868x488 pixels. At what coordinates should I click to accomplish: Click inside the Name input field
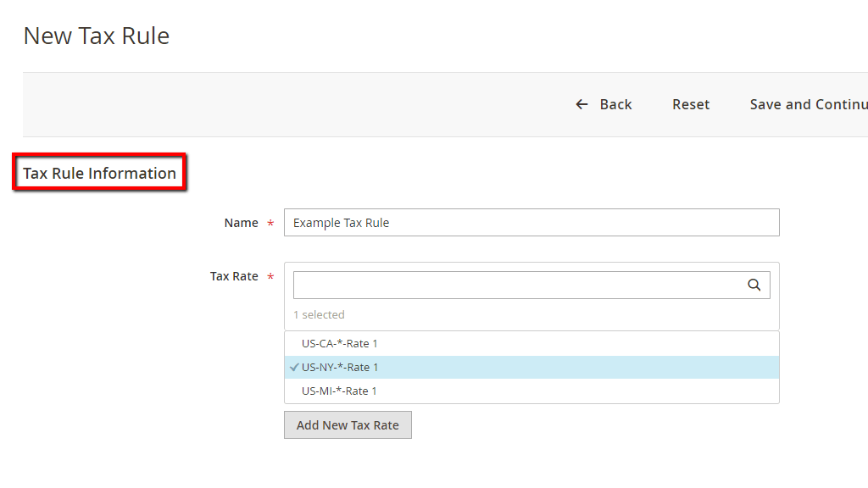pos(531,222)
